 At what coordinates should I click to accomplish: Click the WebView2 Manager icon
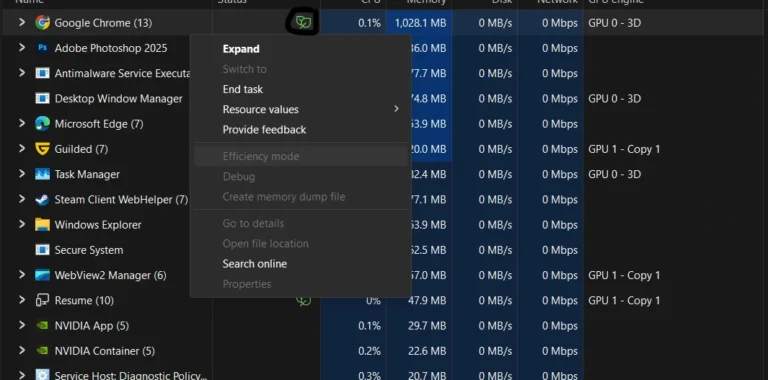[x=43, y=275]
